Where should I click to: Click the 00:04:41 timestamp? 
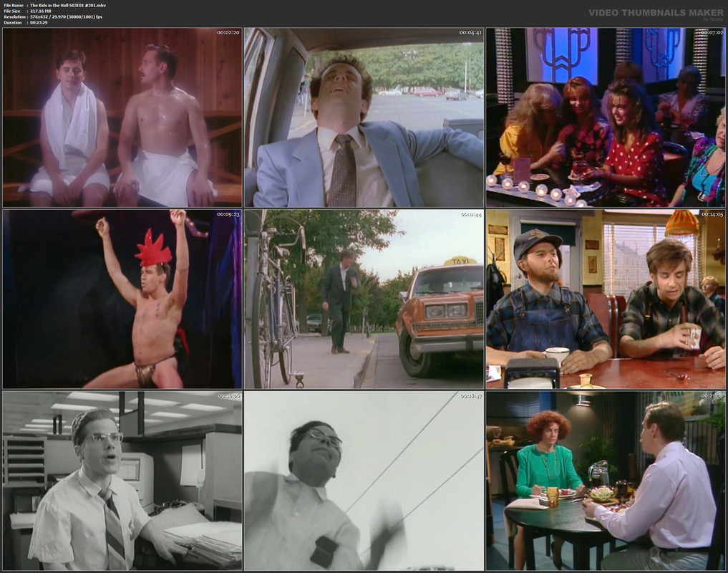pos(470,32)
